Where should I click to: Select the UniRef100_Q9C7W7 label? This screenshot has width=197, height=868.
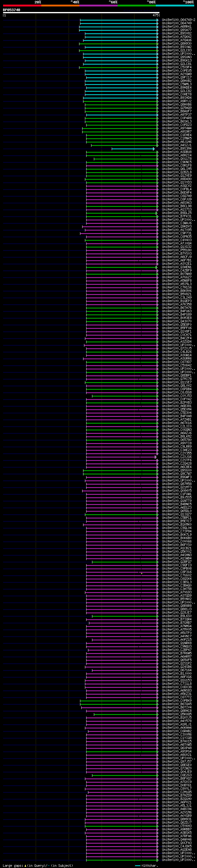[177, 474]
